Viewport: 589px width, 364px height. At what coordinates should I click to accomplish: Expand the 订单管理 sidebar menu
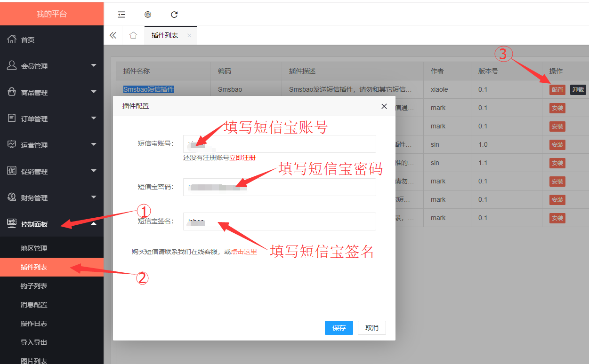(x=51, y=119)
